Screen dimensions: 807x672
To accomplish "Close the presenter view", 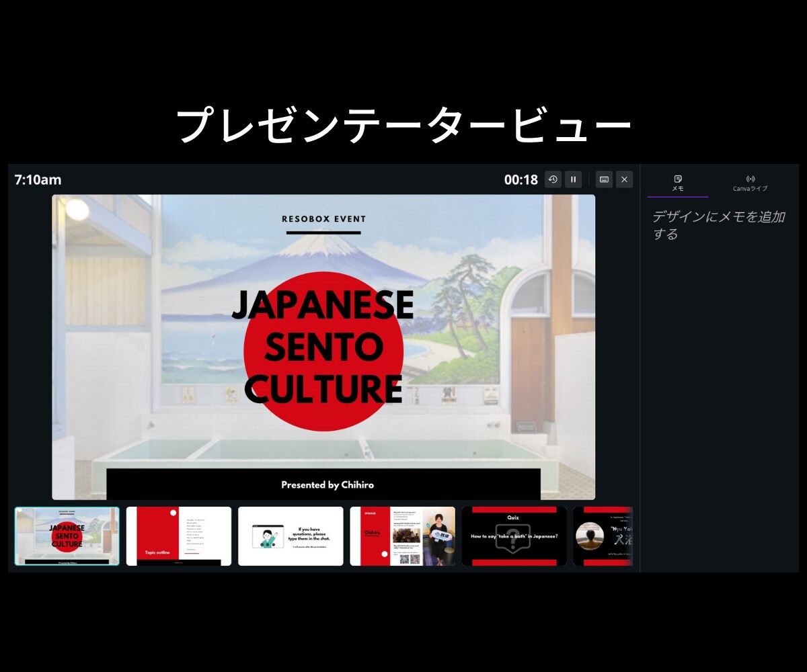I will click(x=624, y=179).
